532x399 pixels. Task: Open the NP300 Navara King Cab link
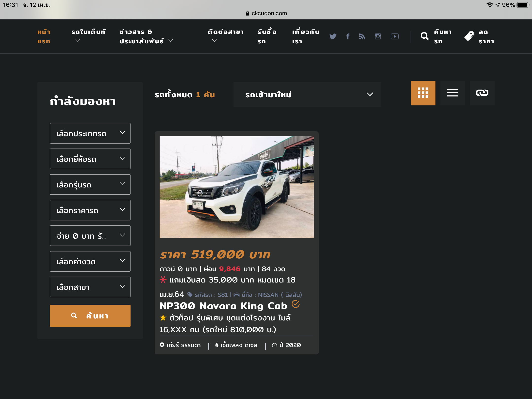coord(223,306)
